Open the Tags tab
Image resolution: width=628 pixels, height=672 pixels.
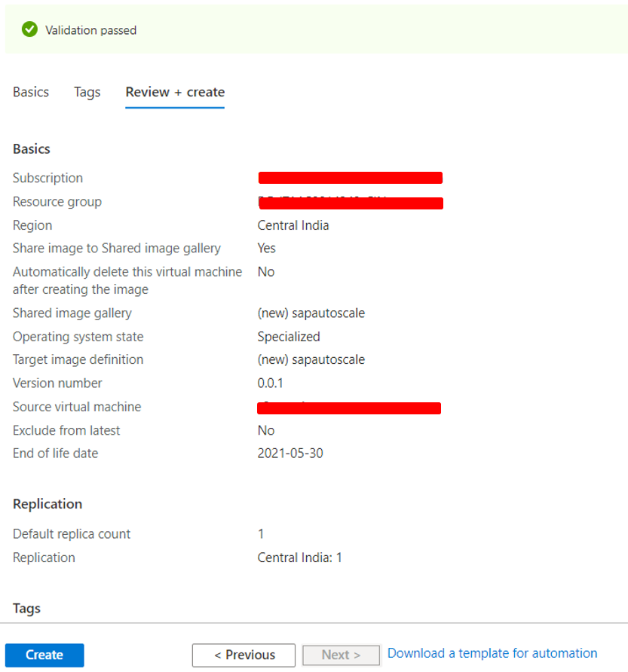(x=87, y=92)
